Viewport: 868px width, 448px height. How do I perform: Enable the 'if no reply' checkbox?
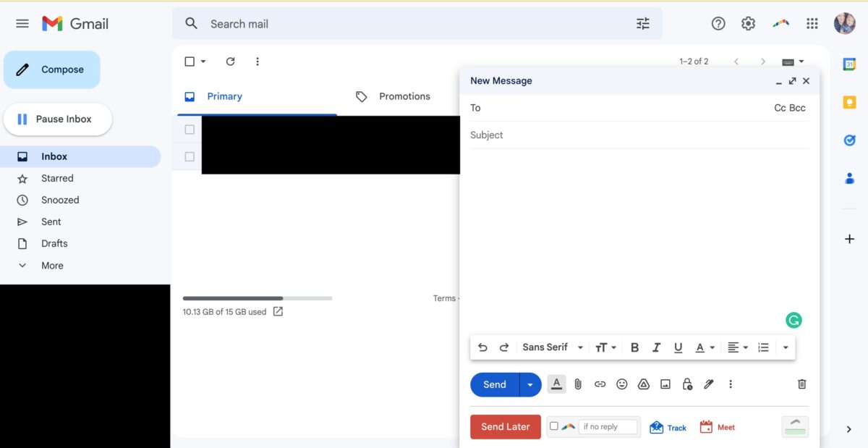coord(554,426)
